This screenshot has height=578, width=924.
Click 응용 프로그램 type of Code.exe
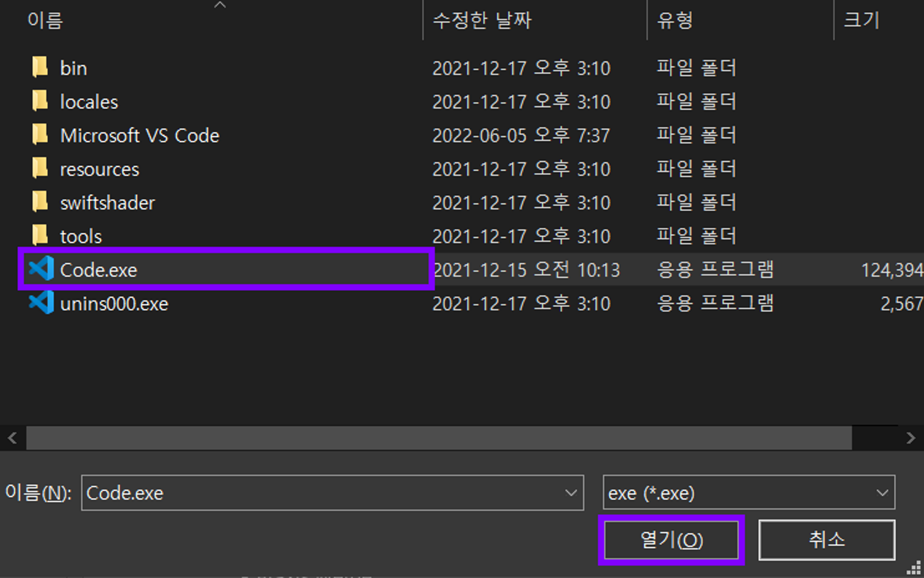(715, 269)
